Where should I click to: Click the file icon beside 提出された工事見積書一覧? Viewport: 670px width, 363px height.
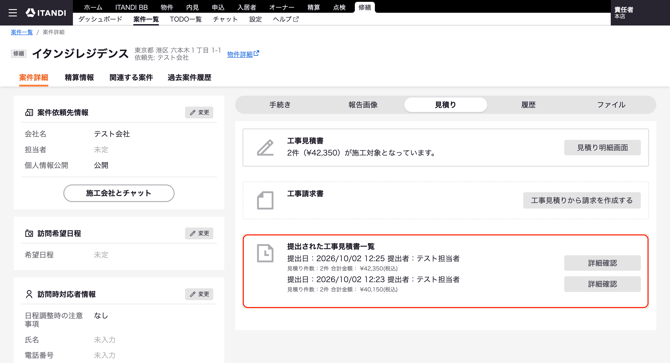click(x=265, y=253)
